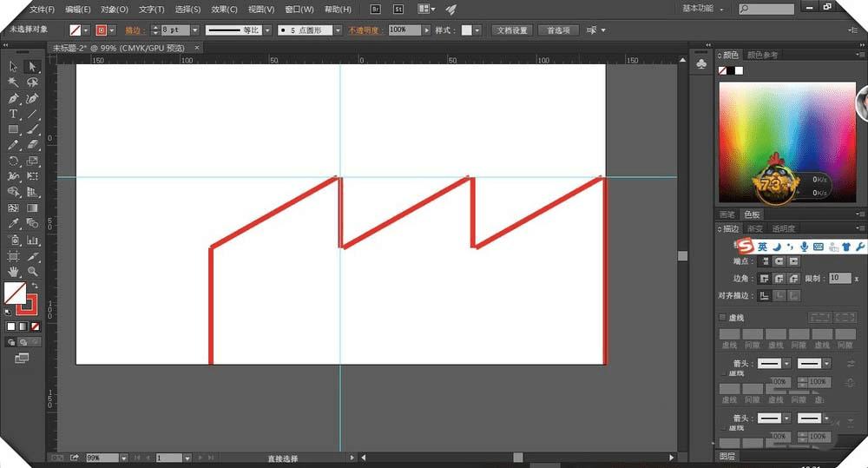This screenshot has height=468, width=868.
Task: Select the Type tool
Action: click(x=13, y=114)
